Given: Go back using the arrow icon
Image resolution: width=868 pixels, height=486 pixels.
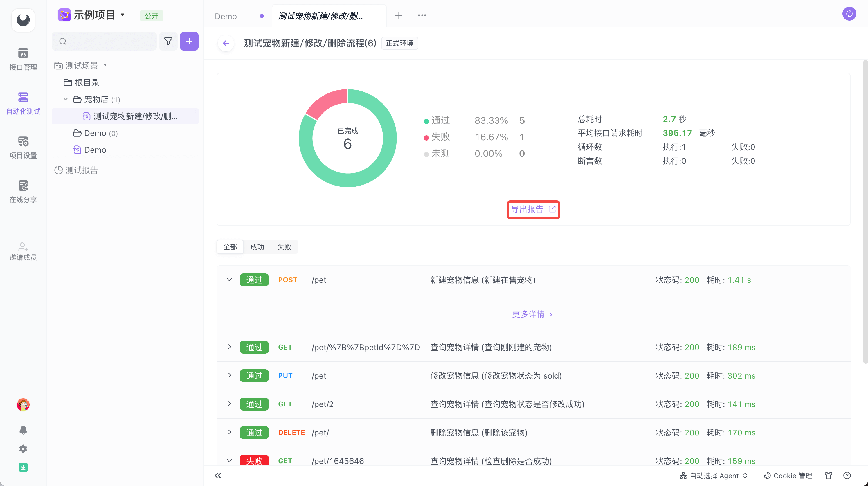Looking at the screenshot, I should [226, 43].
